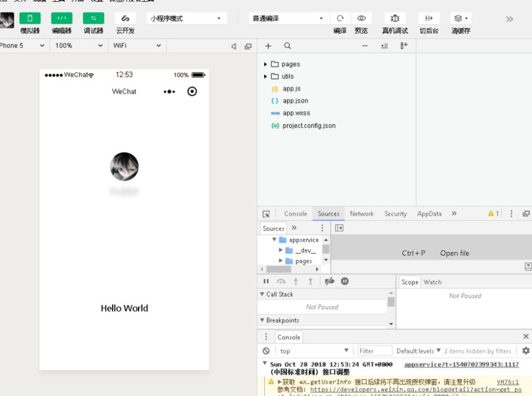Click the clear cache (清缓存) icon
The image size is (532, 396).
click(459, 19)
